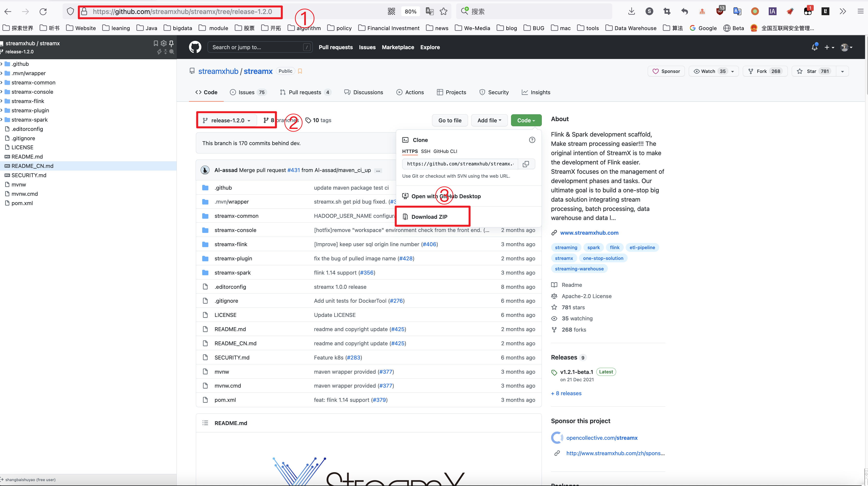The image size is (868, 486).
Task: Open pom.xml in the file list
Action: [x=225, y=400]
